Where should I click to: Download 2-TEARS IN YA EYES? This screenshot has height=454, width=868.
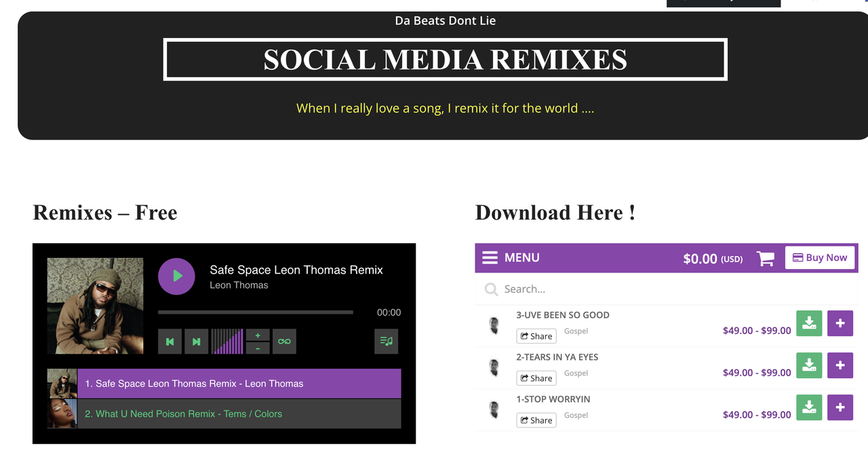point(809,365)
